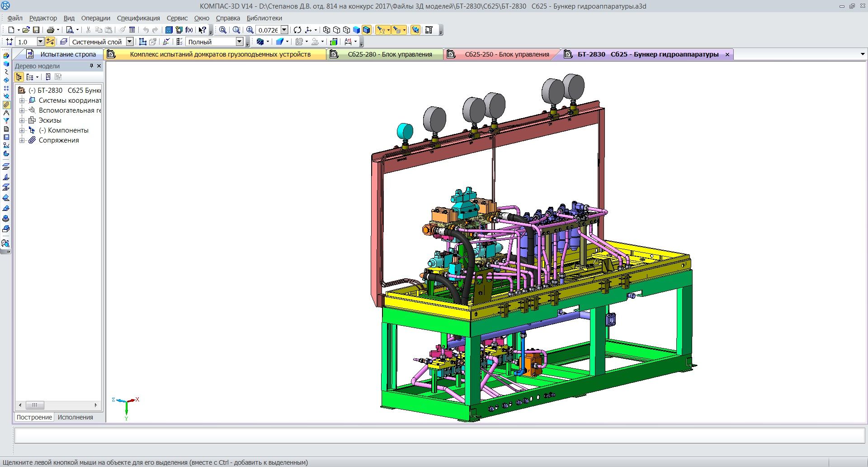The width and height of the screenshot is (868, 467).
Task: Open the Системный слой layer dropdown
Action: [129, 42]
